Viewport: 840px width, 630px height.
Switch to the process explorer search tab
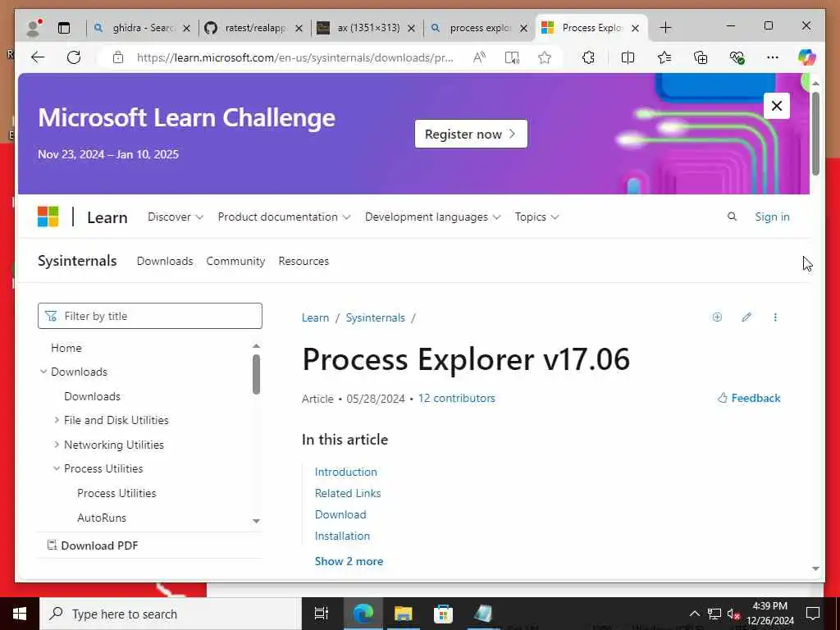tap(479, 28)
